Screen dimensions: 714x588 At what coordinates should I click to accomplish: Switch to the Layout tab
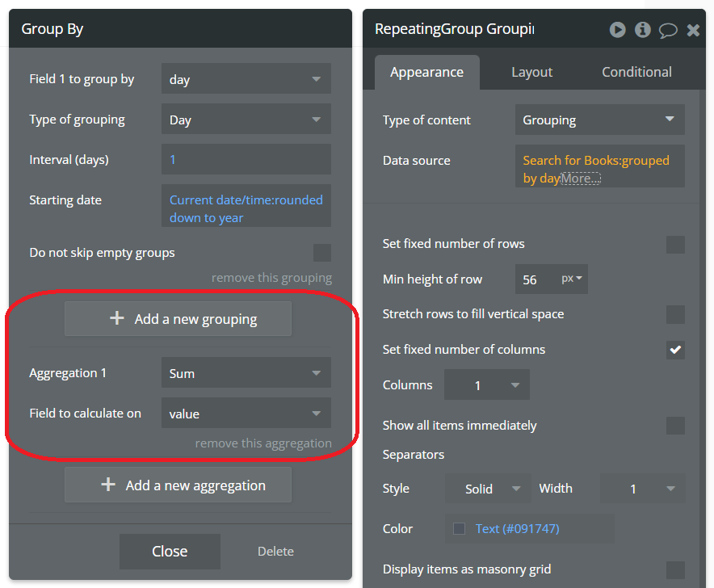[x=531, y=72]
